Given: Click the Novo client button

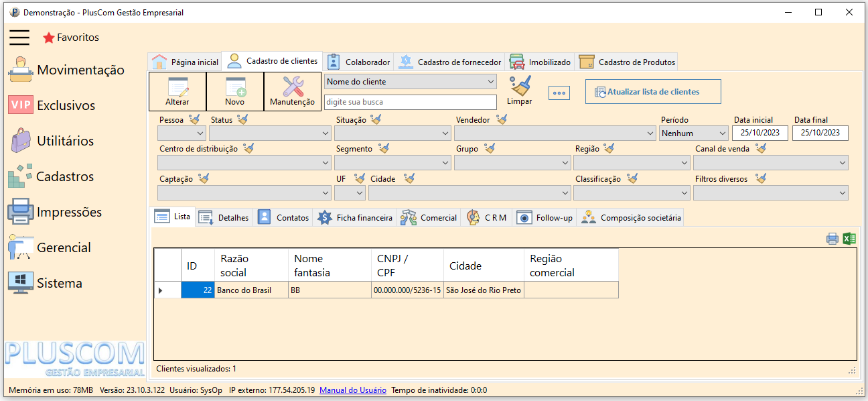Looking at the screenshot, I should point(235,91).
